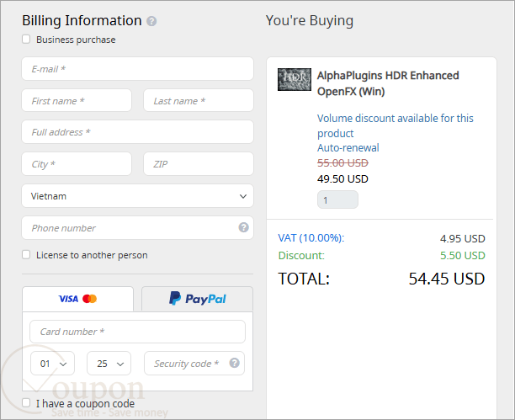
Task: Open the HDR product thumbnail
Action: [295, 79]
